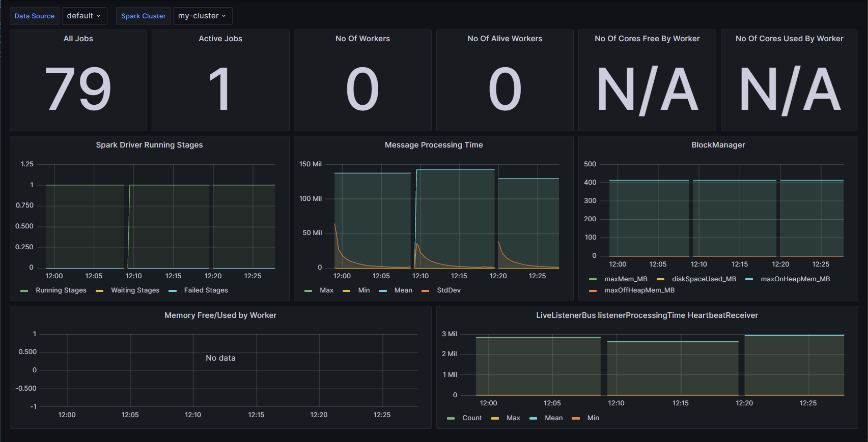Click the Message Processing Time panel title
868x442 pixels.
[434, 145]
